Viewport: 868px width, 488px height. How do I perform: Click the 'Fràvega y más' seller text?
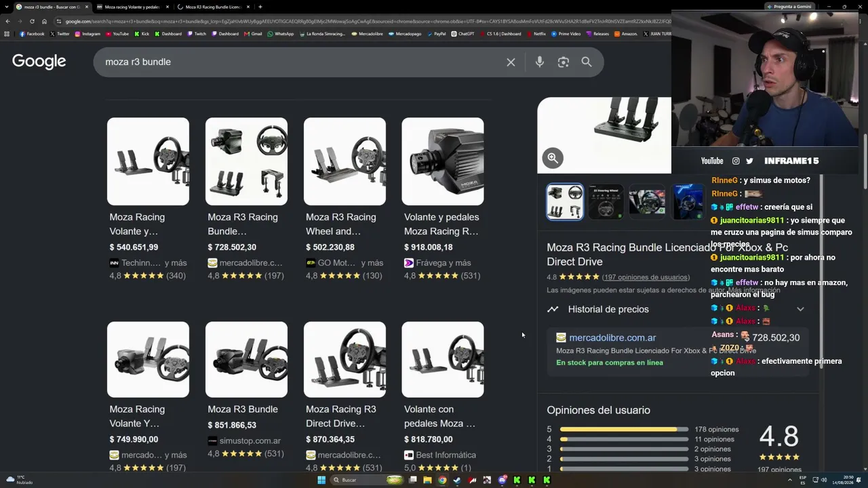click(x=443, y=263)
